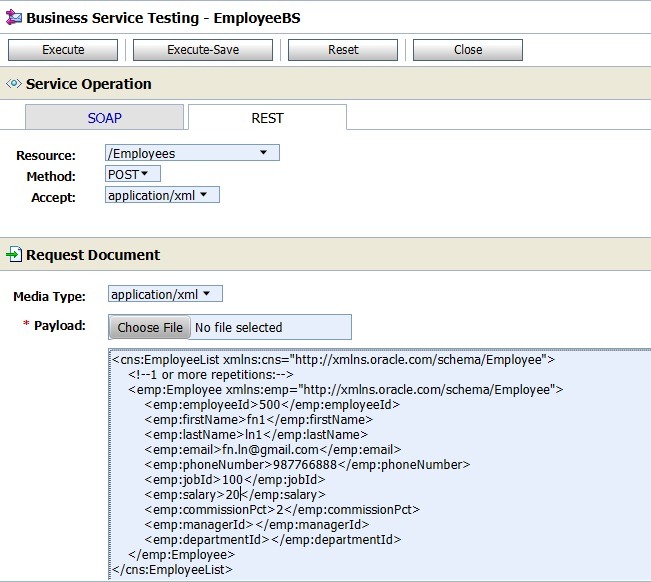Image resolution: width=651 pixels, height=582 pixels.
Task: Expand the Method dropdown set to POST
Action: point(133,175)
